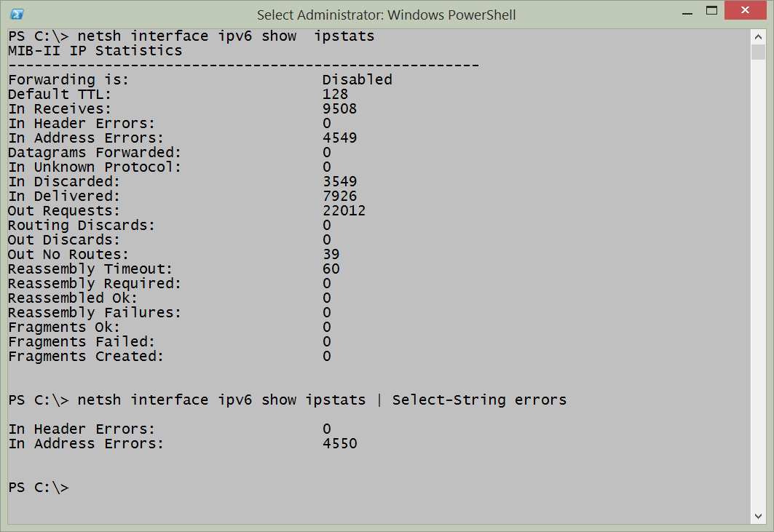Click the In Address Errors value 4550
The image size is (774, 532).
tap(339, 444)
